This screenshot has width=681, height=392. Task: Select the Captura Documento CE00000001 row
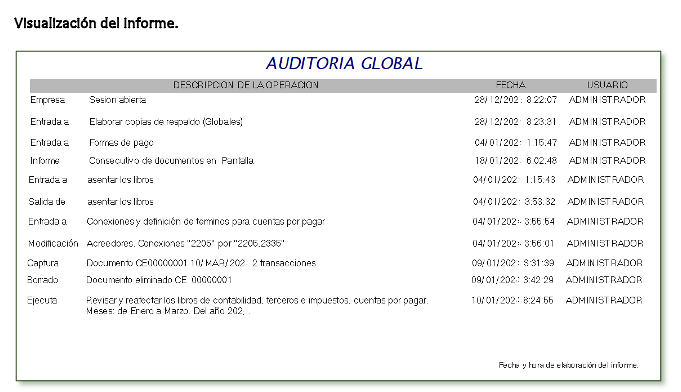(x=335, y=263)
